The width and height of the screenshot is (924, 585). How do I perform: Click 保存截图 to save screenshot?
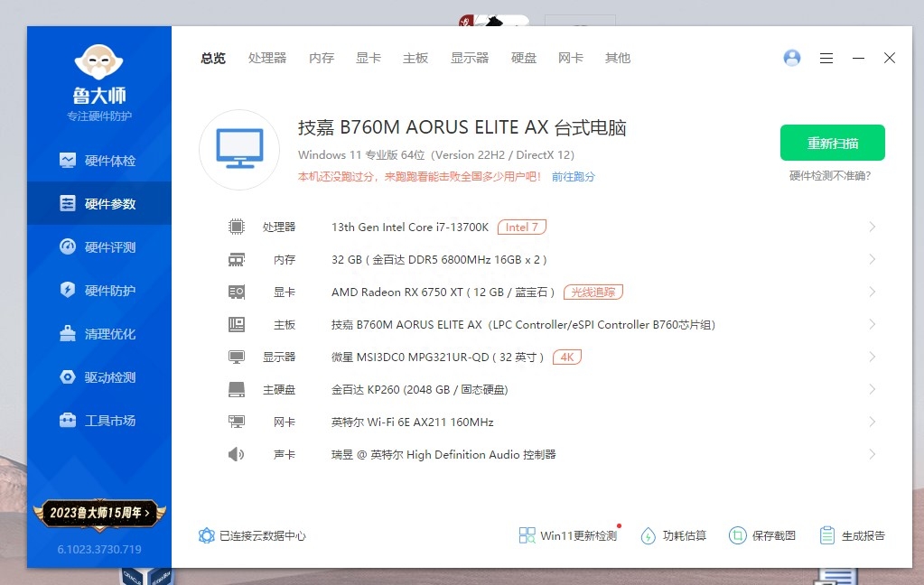[x=762, y=535]
